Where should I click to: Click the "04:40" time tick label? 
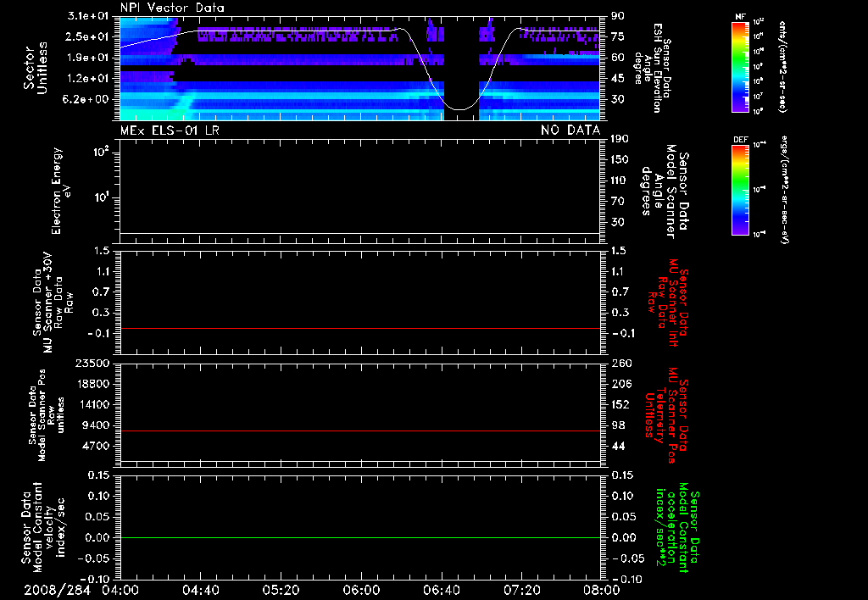(200, 590)
